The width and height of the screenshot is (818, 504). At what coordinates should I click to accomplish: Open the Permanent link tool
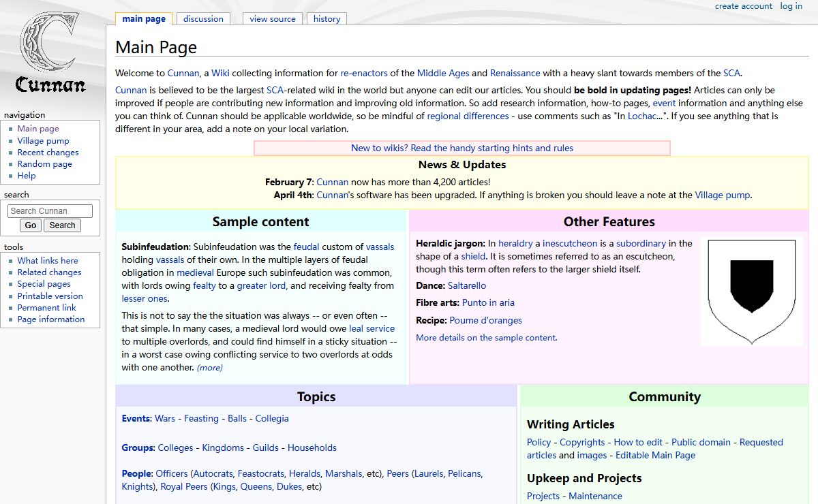(x=47, y=308)
